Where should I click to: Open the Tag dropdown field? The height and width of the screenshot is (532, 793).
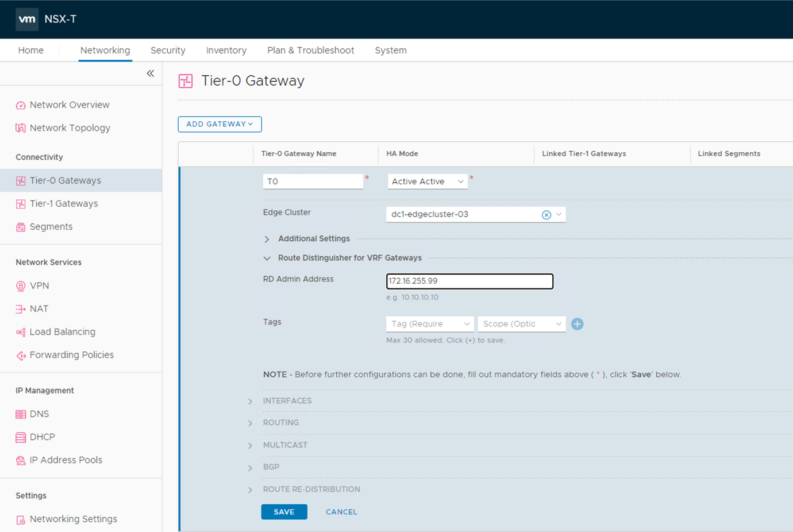coord(430,324)
